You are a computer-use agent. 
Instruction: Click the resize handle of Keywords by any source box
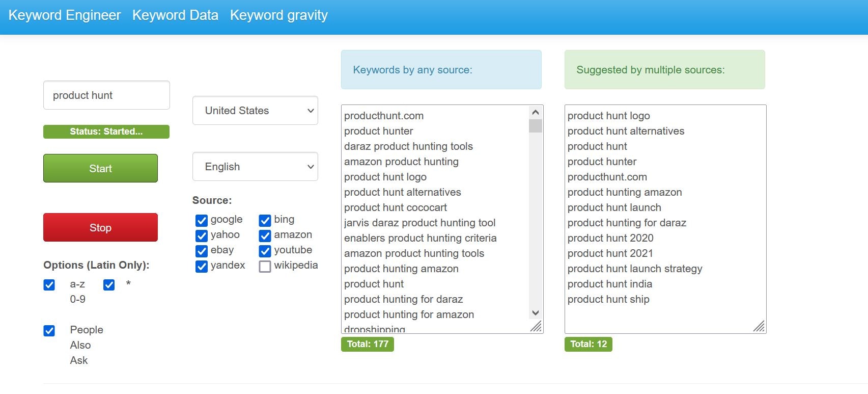(536, 327)
